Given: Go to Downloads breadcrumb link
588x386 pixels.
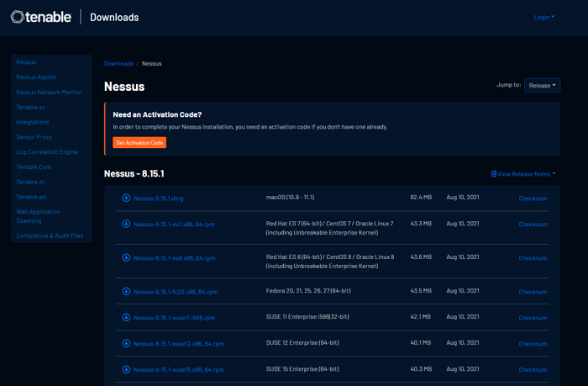Looking at the screenshot, I should (118, 63).
